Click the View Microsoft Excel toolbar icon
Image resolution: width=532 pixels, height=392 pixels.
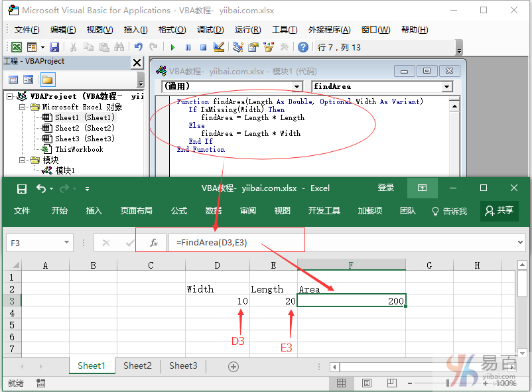click(17, 47)
